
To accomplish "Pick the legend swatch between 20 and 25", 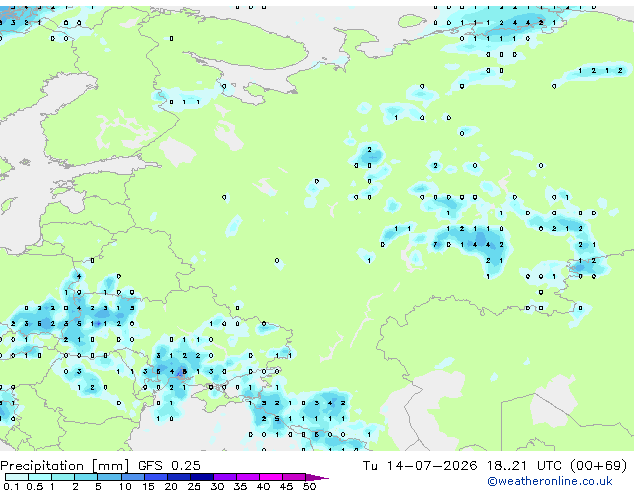I will [179, 477].
